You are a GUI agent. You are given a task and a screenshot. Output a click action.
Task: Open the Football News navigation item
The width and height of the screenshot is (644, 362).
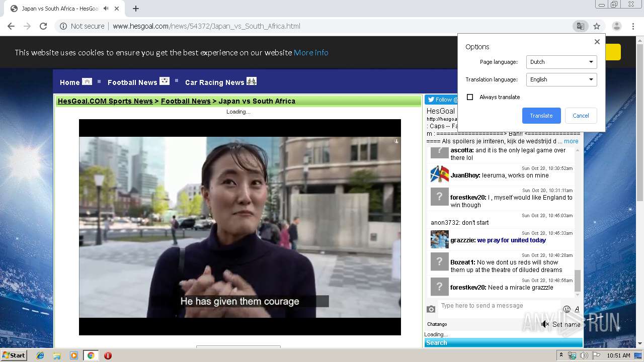[x=132, y=82]
